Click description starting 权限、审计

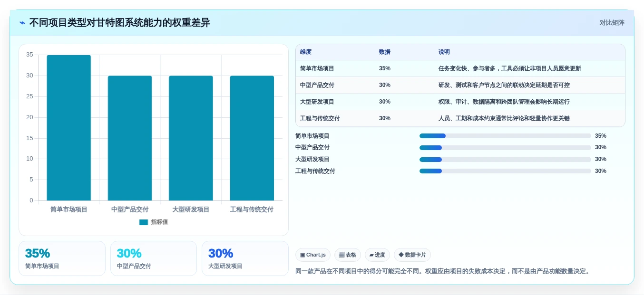(x=504, y=102)
